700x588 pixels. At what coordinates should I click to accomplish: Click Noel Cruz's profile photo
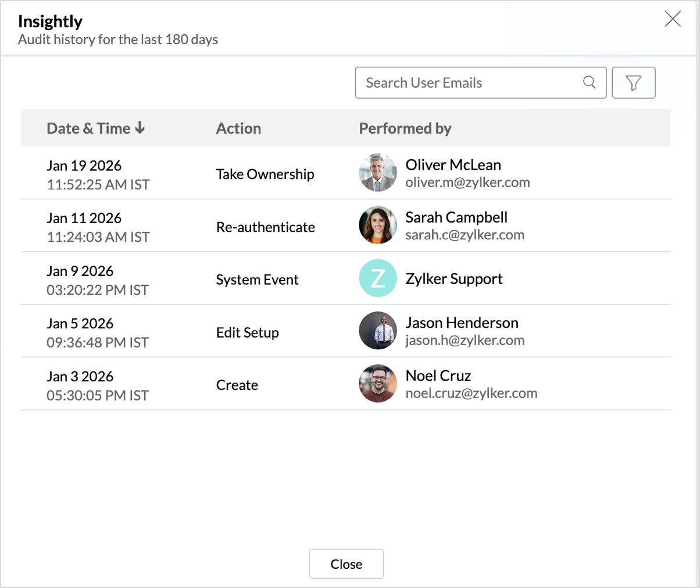(x=378, y=383)
